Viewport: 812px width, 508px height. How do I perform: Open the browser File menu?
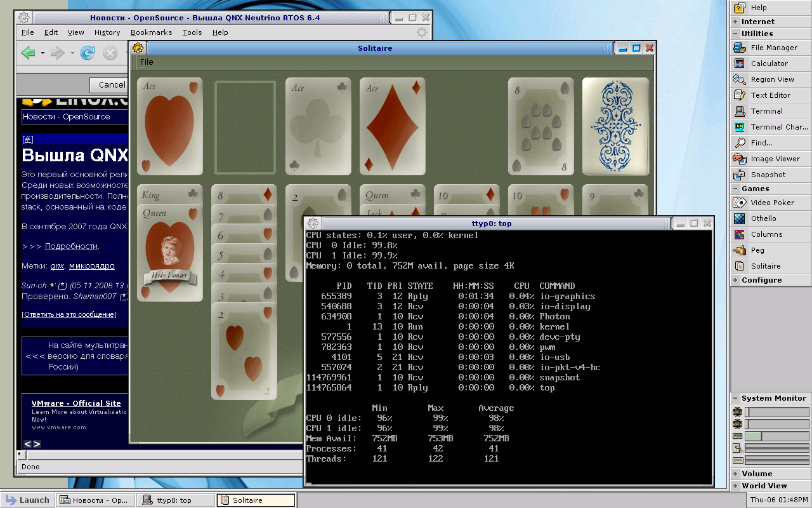(28, 32)
